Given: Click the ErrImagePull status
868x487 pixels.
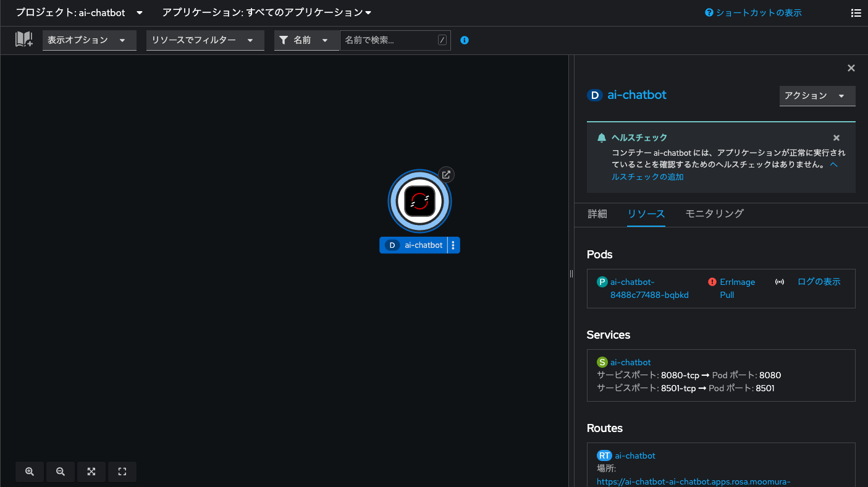Looking at the screenshot, I should coord(738,288).
